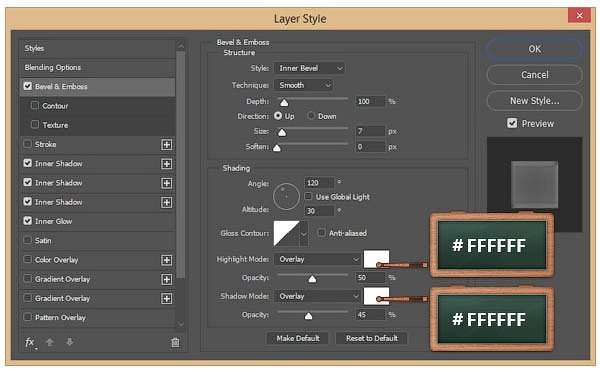This screenshot has width=600, height=372.
Task: Click the plus icon beside Stroke
Action: point(166,145)
